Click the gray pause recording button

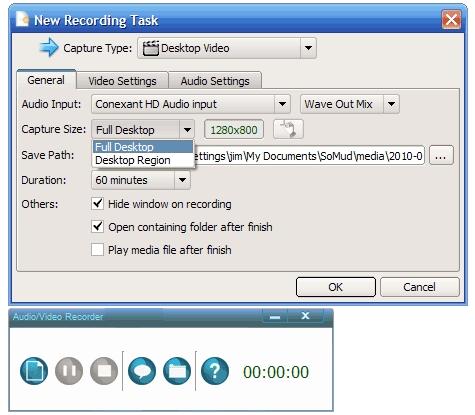69,371
